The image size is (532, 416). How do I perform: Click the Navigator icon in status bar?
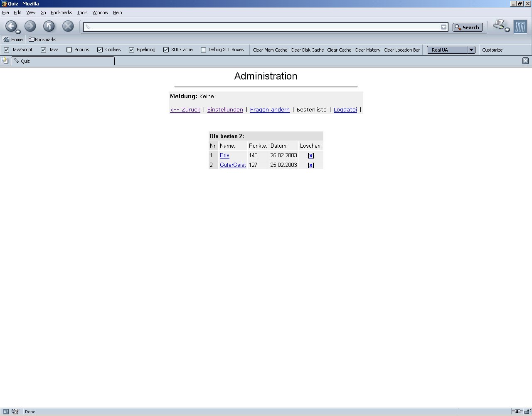click(x=6, y=411)
